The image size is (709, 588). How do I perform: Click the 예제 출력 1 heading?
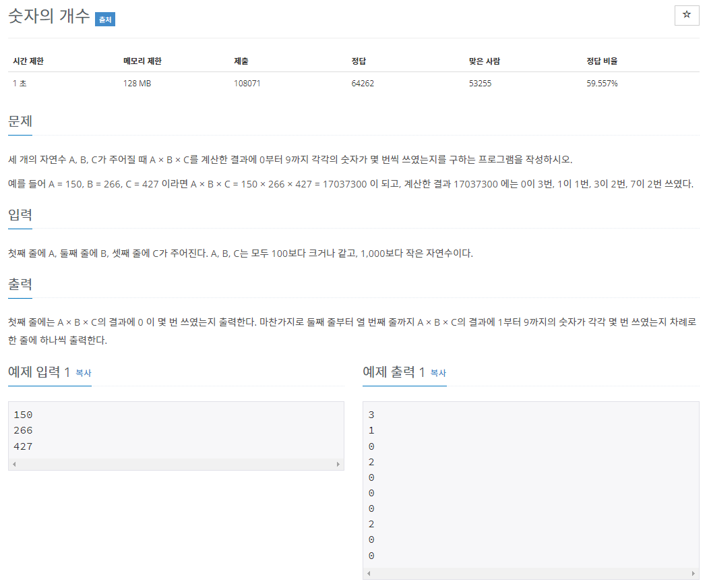[x=394, y=372]
